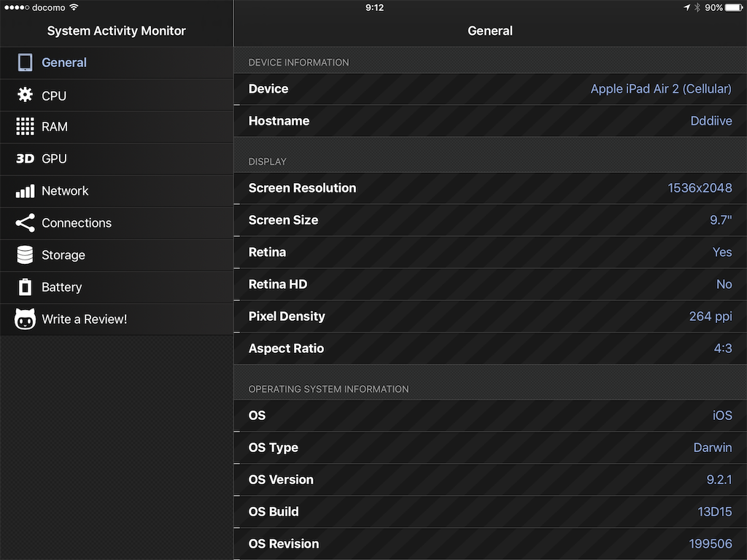Open the Battery section
Viewport: 747px width, 560px height.
tap(116, 287)
